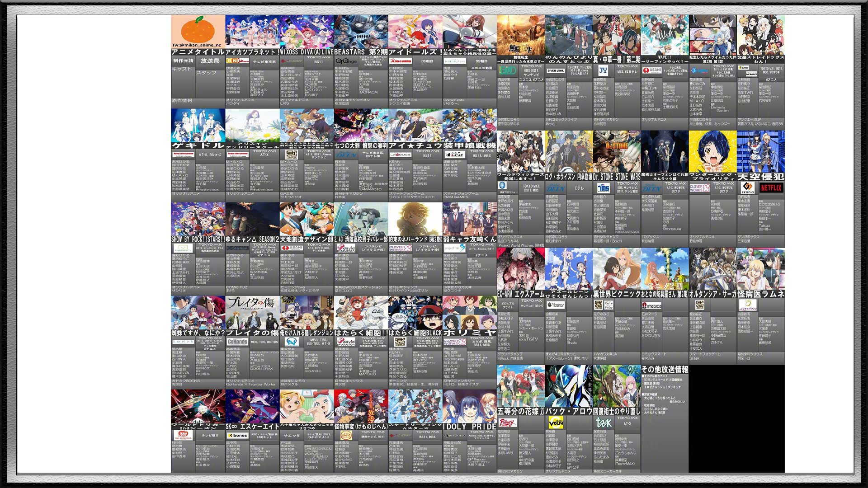Screen dimensions: 868x488
Task: Click the 転生したらスライムだった件 poster
Action: click(x=712, y=35)
